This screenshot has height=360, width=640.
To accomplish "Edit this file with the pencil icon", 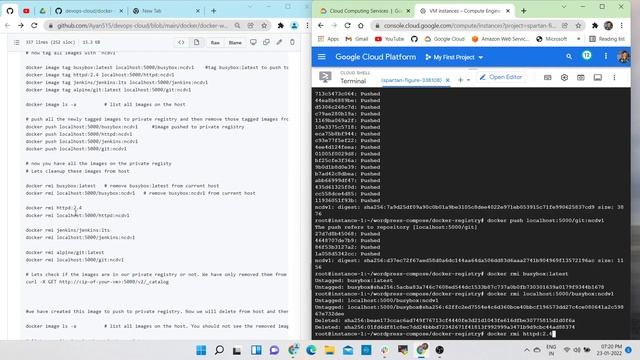I will point(279,42).
